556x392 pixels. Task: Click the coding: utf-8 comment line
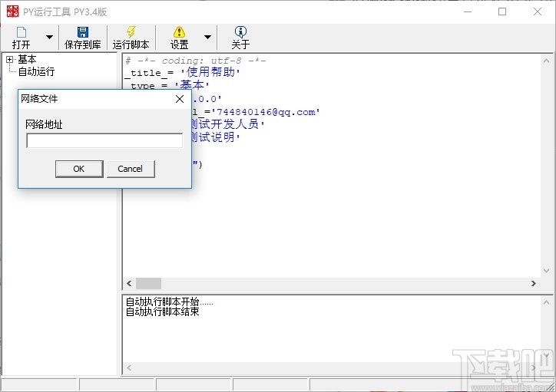pos(195,61)
